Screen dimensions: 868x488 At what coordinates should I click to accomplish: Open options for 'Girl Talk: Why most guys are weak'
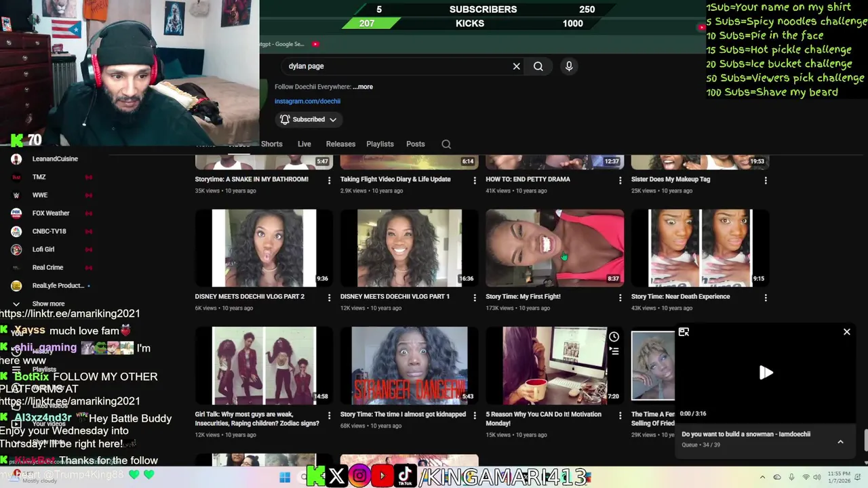[330, 415]
